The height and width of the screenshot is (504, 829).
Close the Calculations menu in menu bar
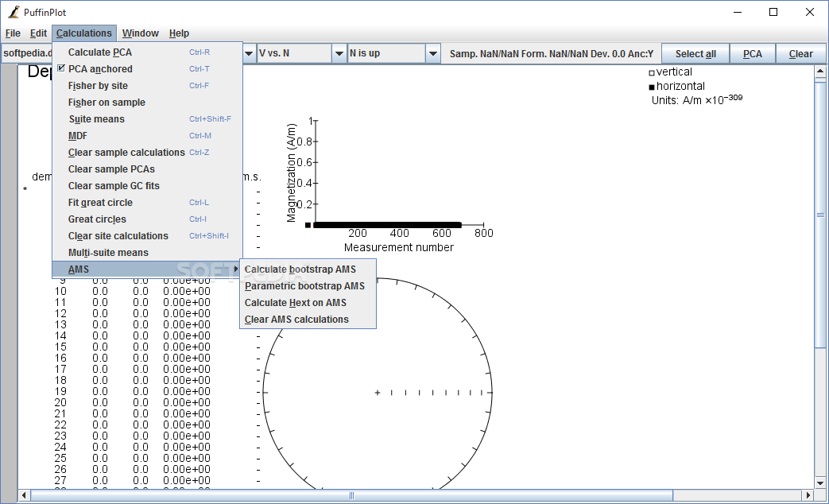(x=84, y=33)
